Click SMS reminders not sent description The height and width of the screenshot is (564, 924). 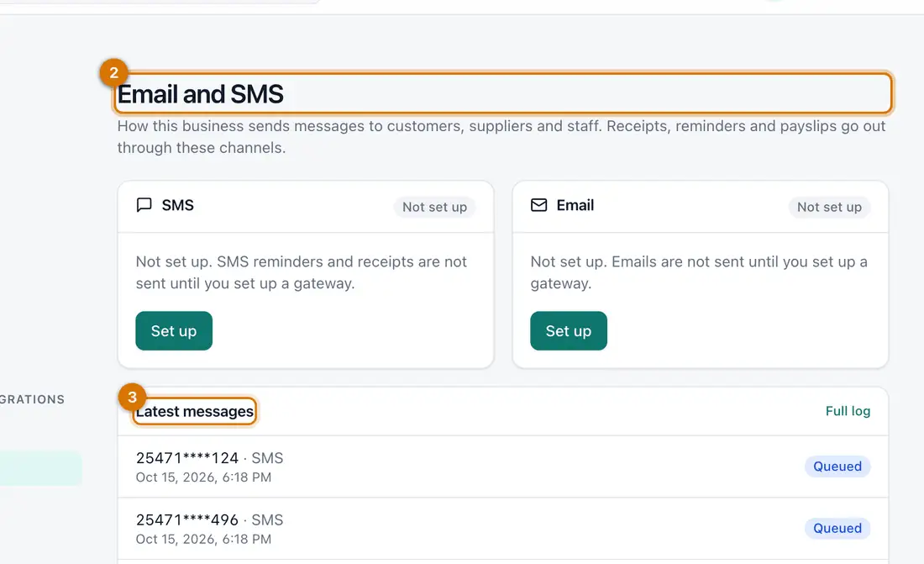pos(301,272)
